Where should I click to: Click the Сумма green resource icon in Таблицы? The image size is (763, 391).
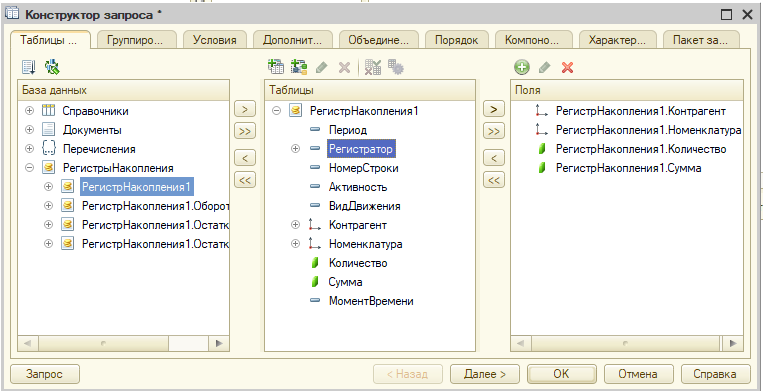point(315,282)
